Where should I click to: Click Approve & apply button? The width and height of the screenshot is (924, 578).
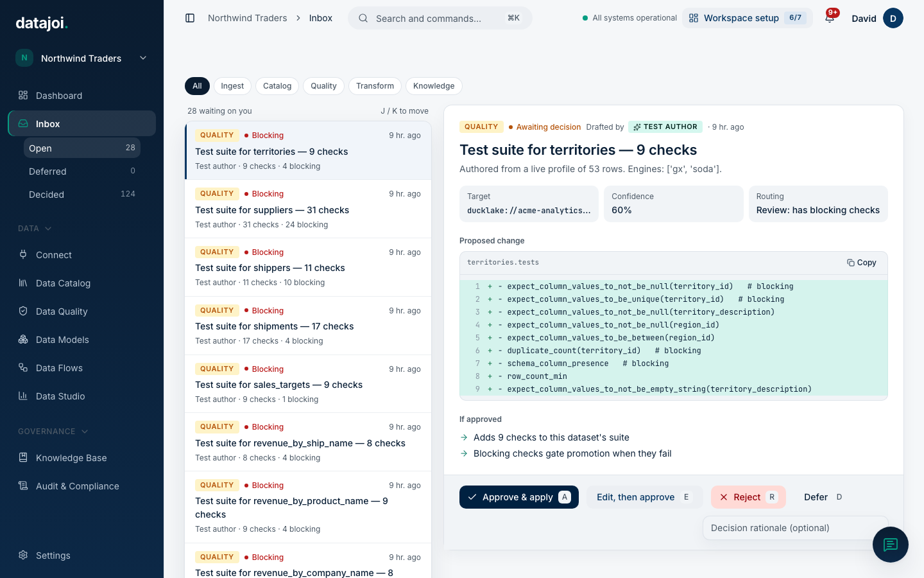click(519, 497)
